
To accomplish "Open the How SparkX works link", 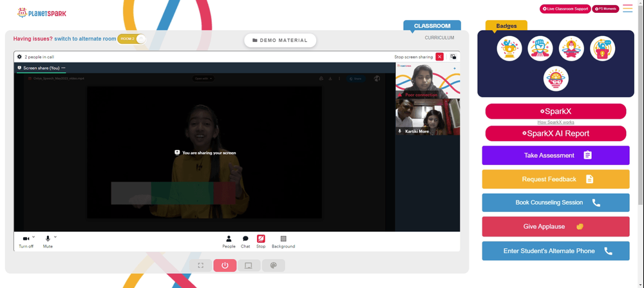I will point(556,122).
